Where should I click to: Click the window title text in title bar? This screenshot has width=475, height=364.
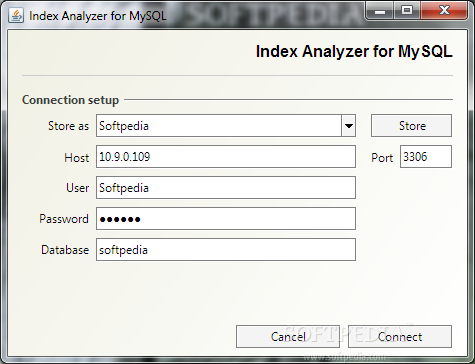98,16
